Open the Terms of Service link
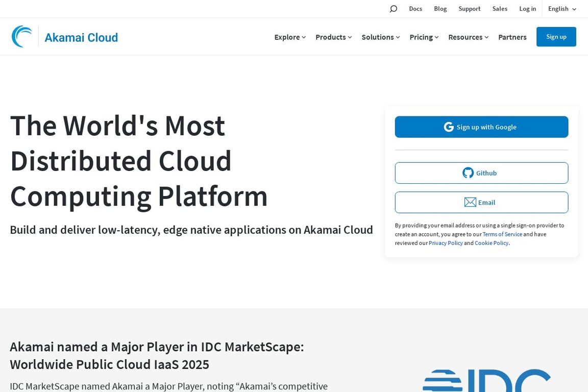Image resolution: width=588 pixels, height=392 pixels. 502,234
